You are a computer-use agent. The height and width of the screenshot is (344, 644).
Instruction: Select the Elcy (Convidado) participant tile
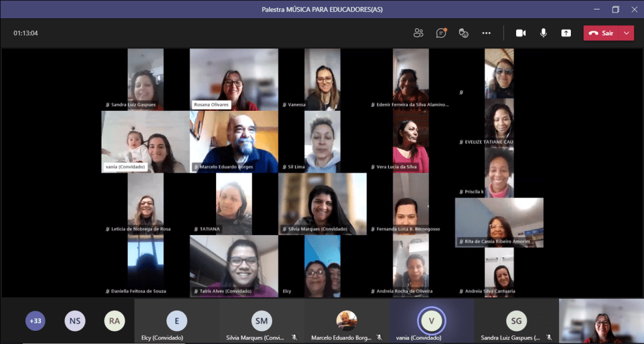(x=176, y=321)
